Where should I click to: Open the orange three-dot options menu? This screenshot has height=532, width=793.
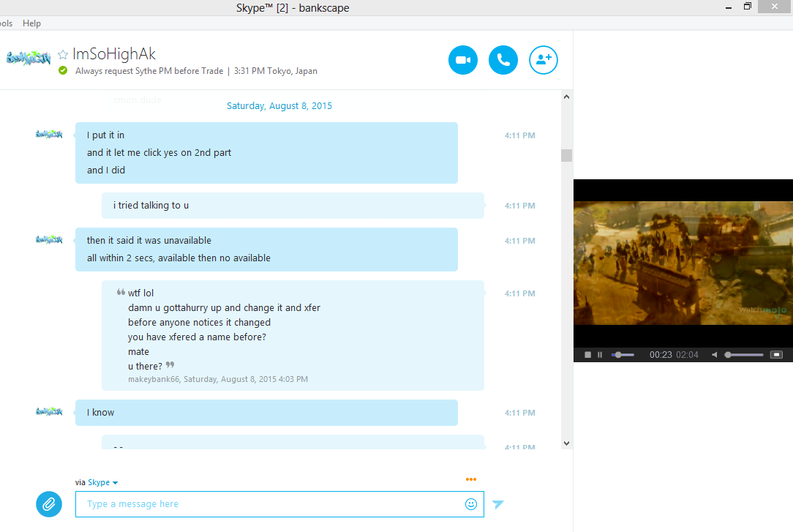click(471, 479)
